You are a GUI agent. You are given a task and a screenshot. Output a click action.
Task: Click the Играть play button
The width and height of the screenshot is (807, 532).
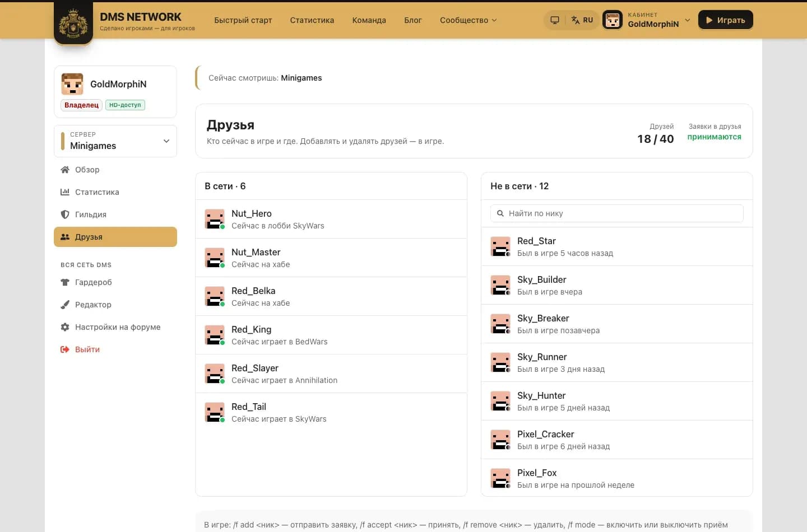tap(725, 20)
